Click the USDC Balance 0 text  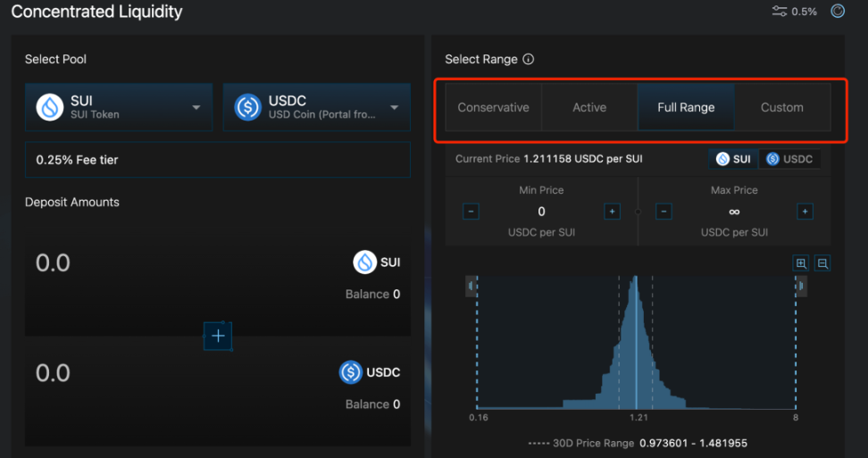click(x=372, y=404)
